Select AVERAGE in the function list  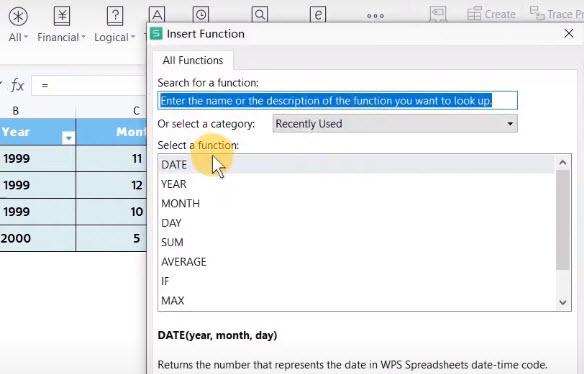[x=356, y=262]
